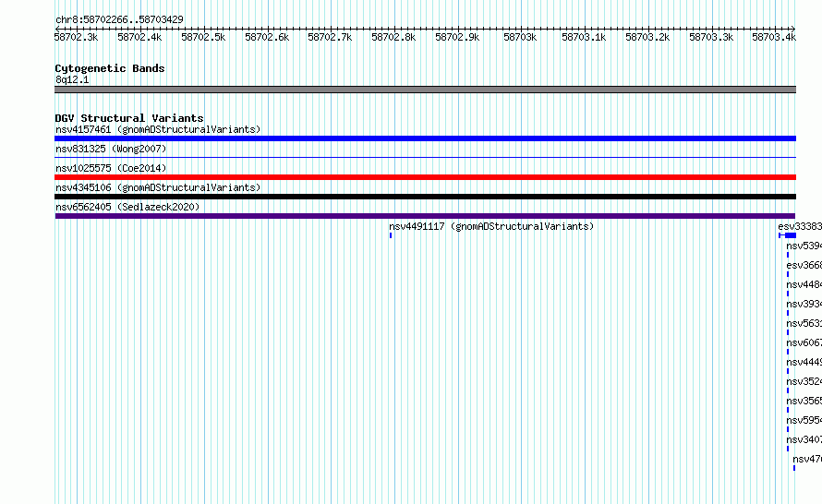
Task: Select the thick blue nsv4157461 variant bar
Action: tap(425, 138)
